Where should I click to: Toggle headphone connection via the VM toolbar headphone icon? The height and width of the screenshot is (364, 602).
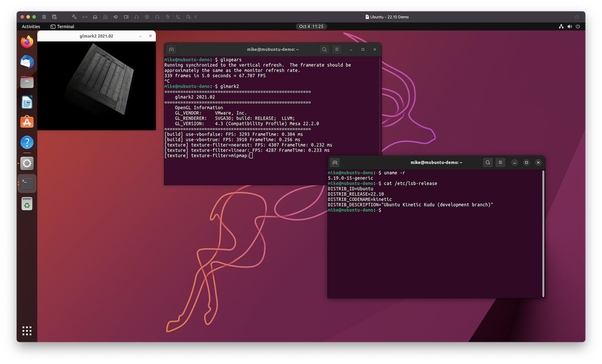(136, 17)
